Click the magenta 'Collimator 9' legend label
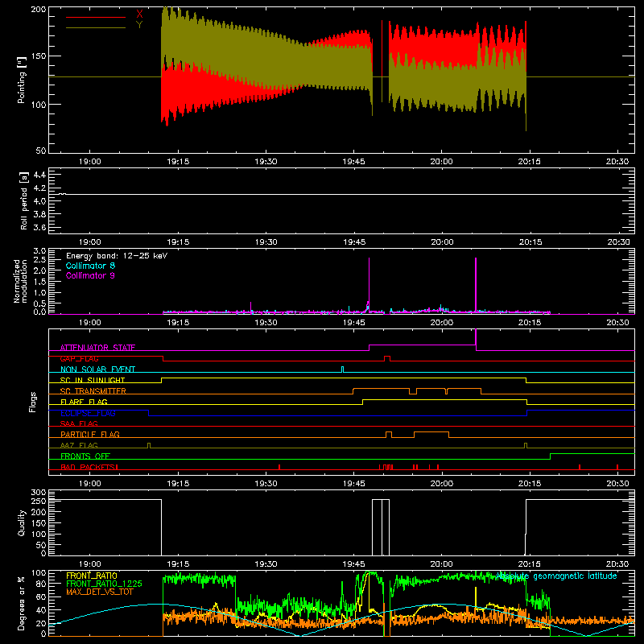644x644 pixels. coord(90,275)
